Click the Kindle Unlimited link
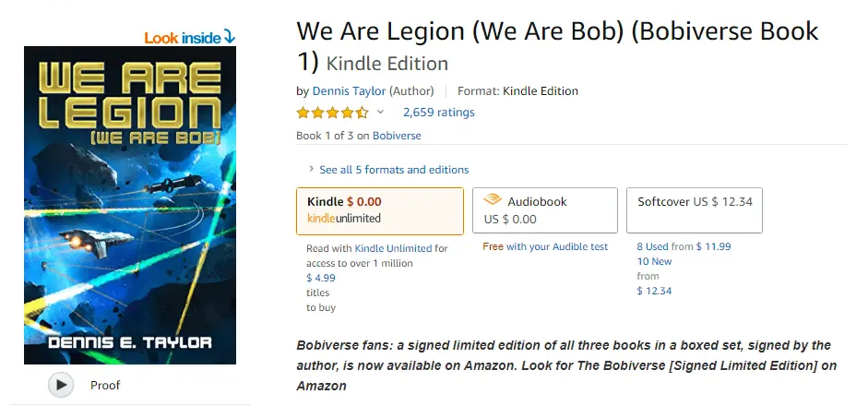 tap(393, 248)
